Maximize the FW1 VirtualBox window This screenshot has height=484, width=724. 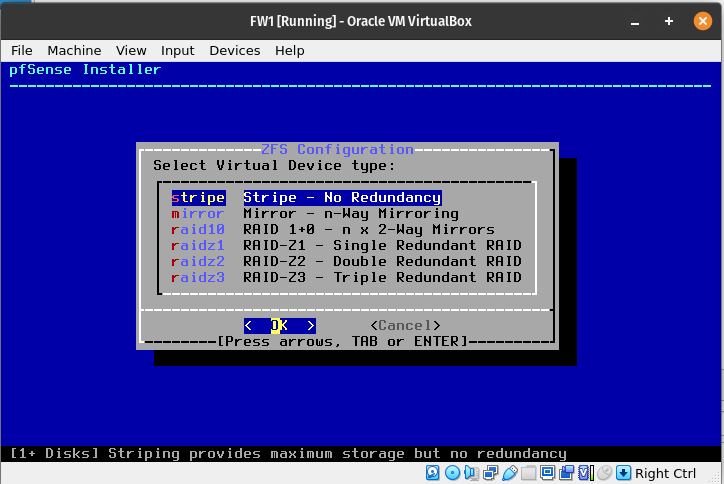point(669,21)
